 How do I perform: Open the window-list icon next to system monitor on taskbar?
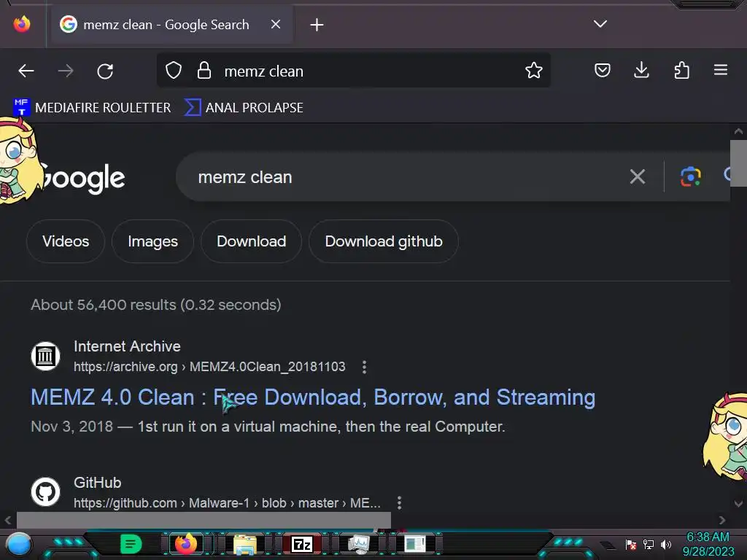tap(414, 544)
